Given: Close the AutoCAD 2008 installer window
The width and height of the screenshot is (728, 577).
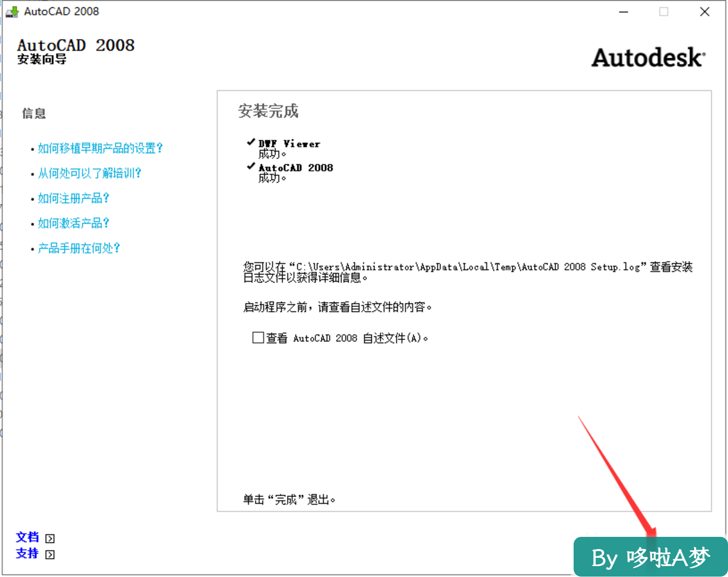Looking at the screenshot, I should (705, 12).
